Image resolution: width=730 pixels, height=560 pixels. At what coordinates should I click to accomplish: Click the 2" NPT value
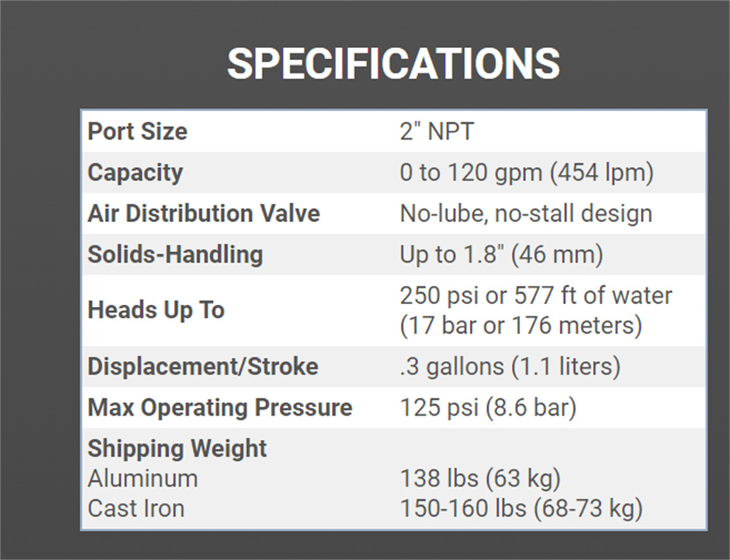tap(436, 131)
